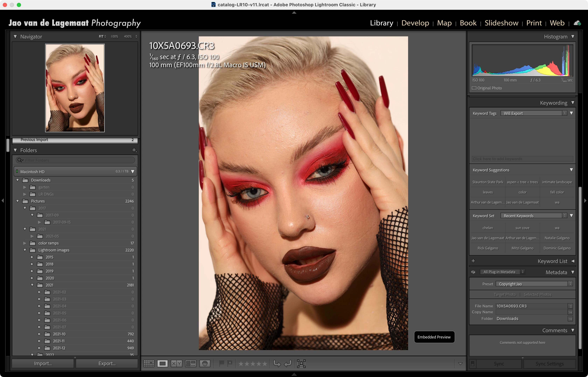Click Draw Face Region tool
The image size is (588, 377).
click(x=301, y=364)
